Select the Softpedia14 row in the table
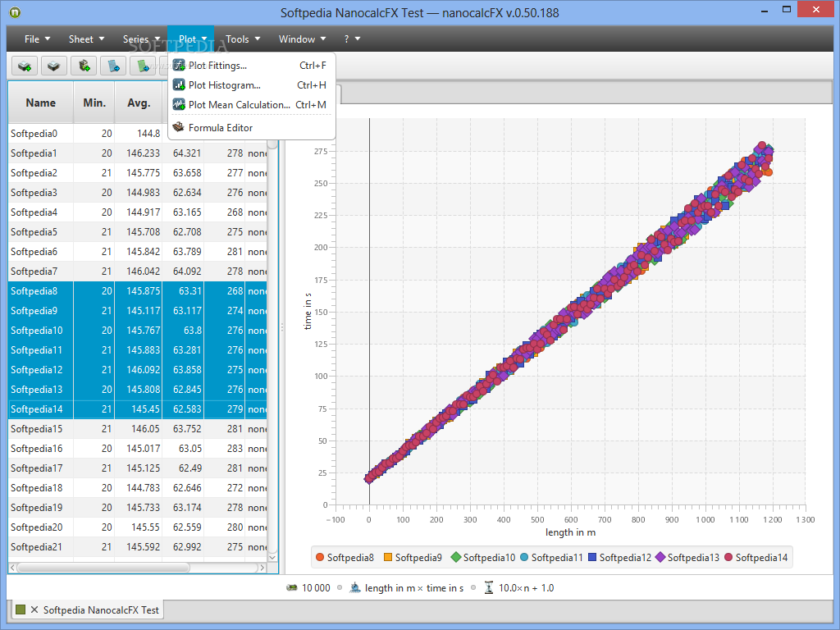Image resolution: width=840 pixels, height=630 pixels. 138,409
